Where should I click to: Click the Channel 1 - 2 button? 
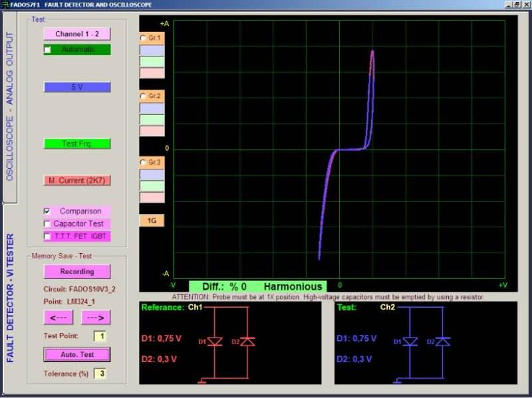[x=76, y=34]
